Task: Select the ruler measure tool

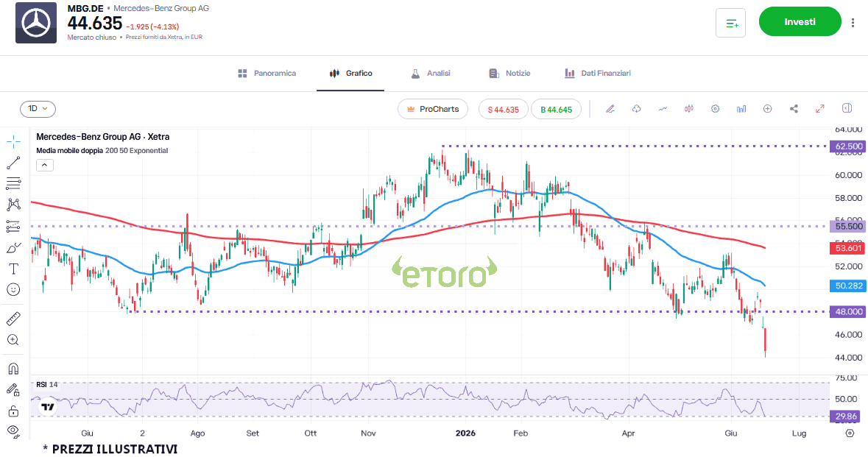Action: 13,319
